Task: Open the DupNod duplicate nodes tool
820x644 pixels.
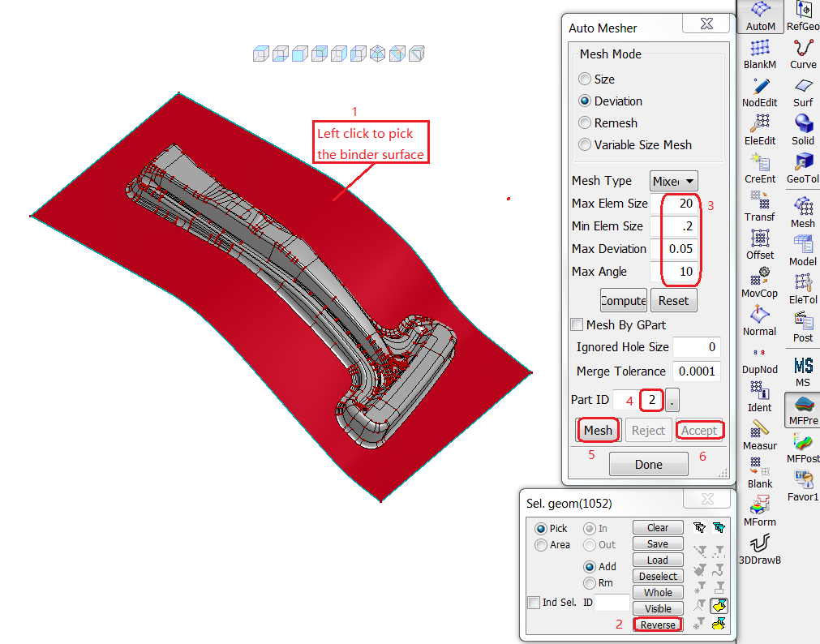Action: pyautogui.click(x=760, y=361)
